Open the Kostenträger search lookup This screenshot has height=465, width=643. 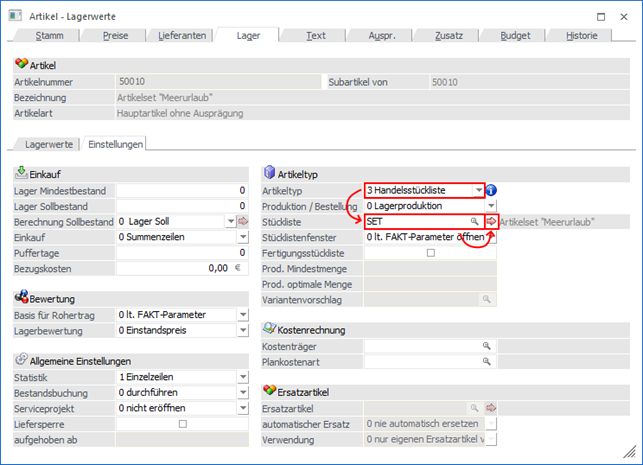tap(489, 345)
